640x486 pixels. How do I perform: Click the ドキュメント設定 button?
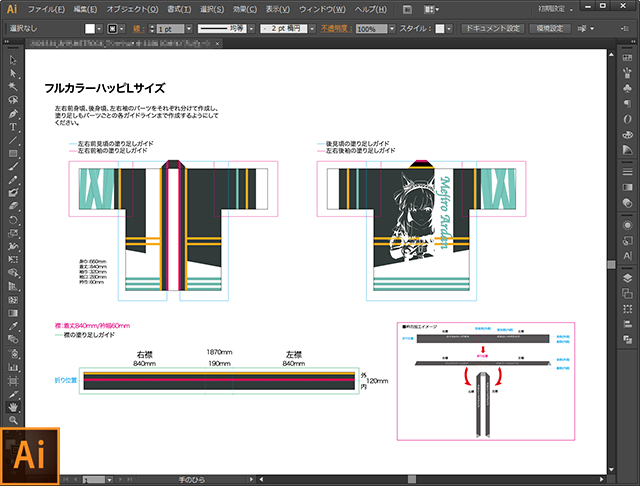point(493,30)
